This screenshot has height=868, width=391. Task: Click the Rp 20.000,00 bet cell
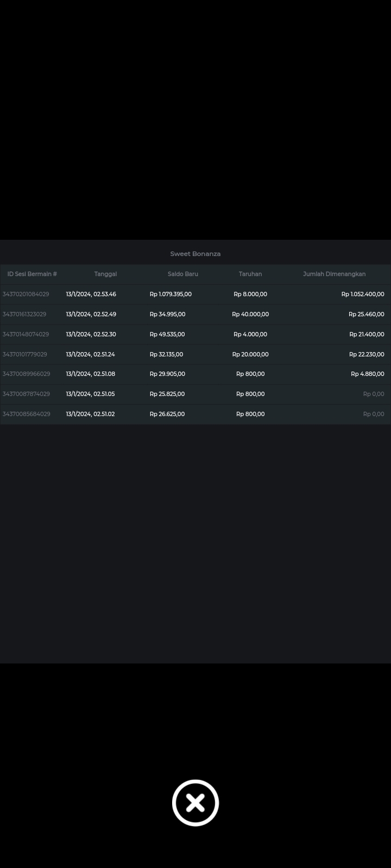coord(250,354)
